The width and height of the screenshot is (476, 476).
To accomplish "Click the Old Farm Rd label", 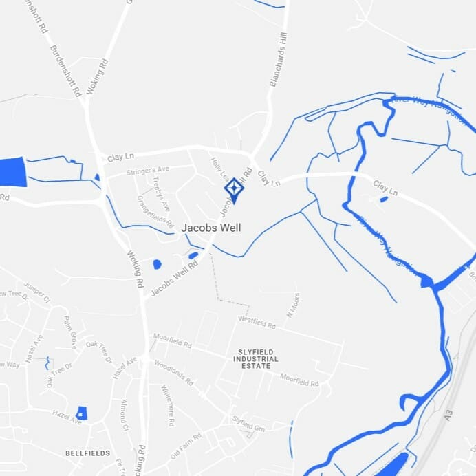I will coord(186,446).
